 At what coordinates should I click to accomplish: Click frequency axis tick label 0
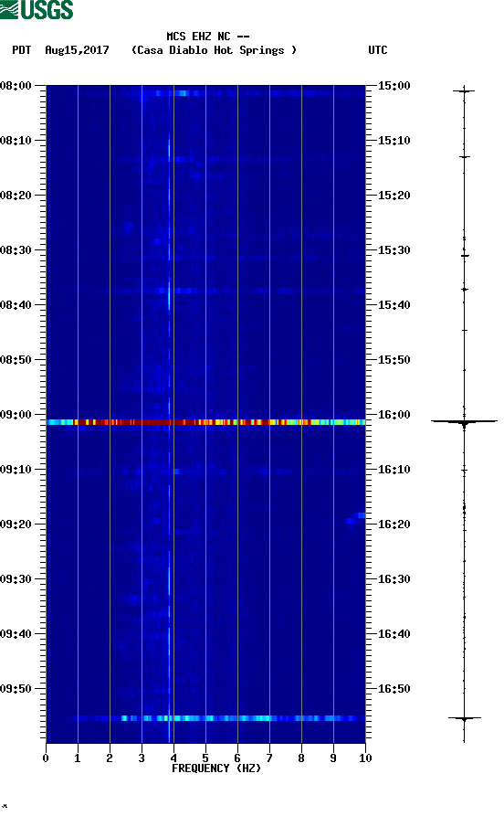46,758
